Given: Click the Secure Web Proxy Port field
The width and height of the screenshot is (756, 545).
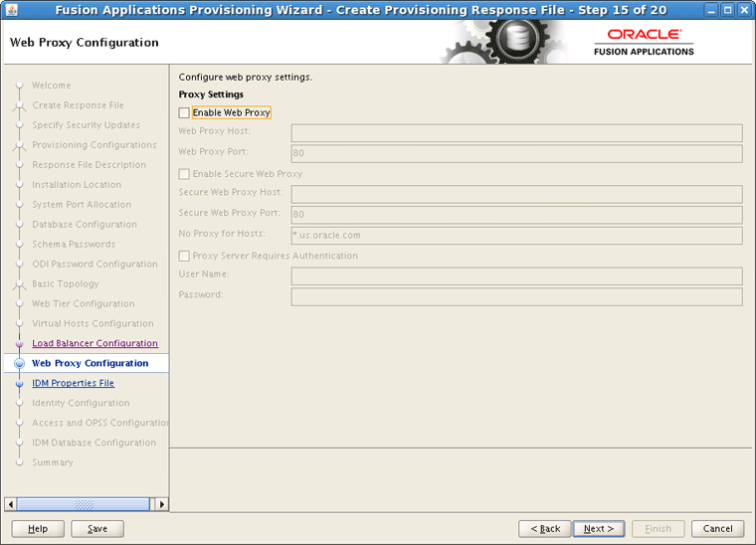Looking at the screenshot, I should [x=516, y=215].
